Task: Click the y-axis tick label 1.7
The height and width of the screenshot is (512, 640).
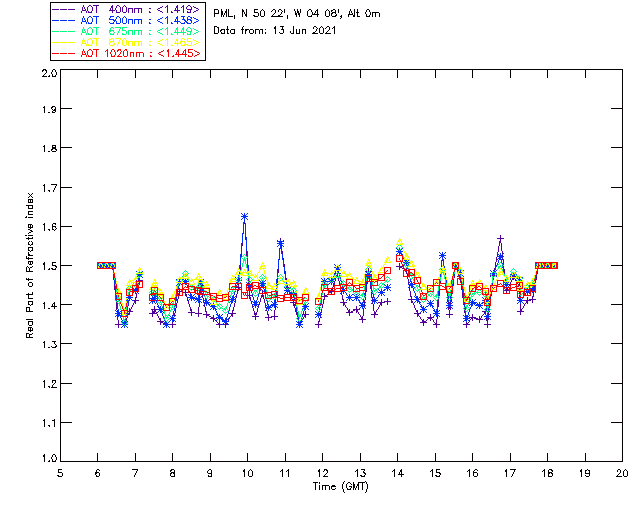Action: (x=49, y=188)
